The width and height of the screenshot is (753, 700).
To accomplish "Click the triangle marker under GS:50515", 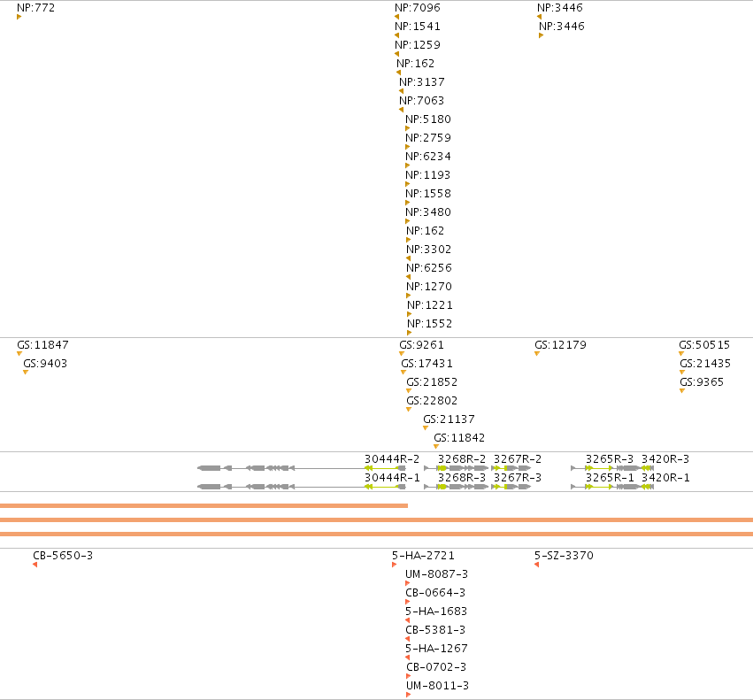I will click(681, 354).
